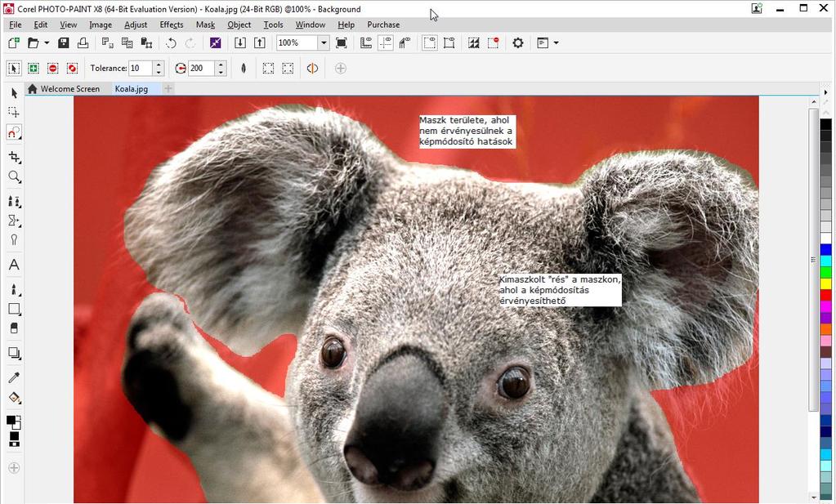Pick the blue palette swatch
Viewport: 836px width, 504px height.
point(826,250)
